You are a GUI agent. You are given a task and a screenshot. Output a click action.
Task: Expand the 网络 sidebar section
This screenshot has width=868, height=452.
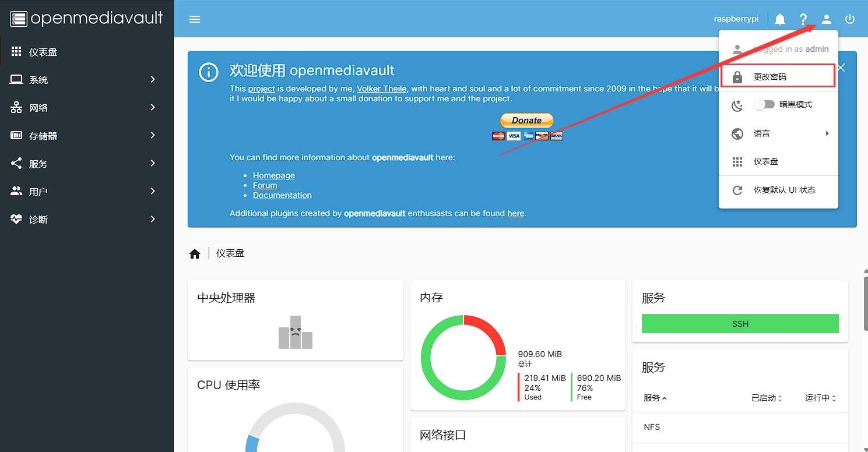[x=153, y=107]
